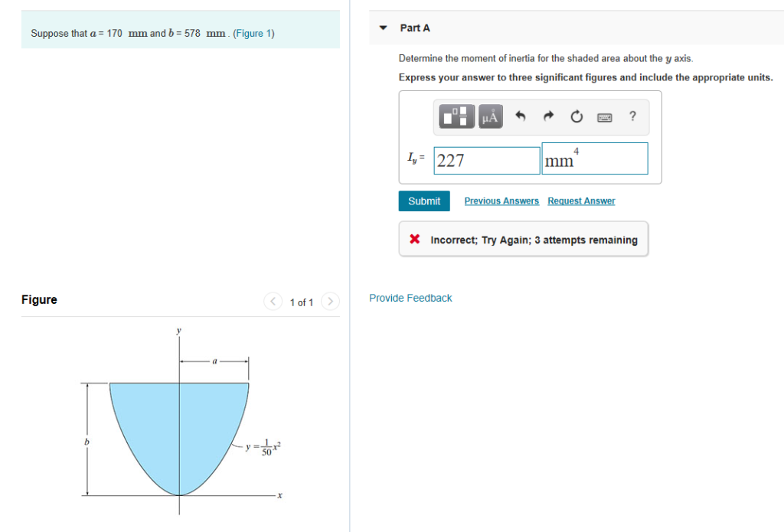The image size is (784, 532).
Task: Open Previous Answers
Action: (x=501, y=201)
